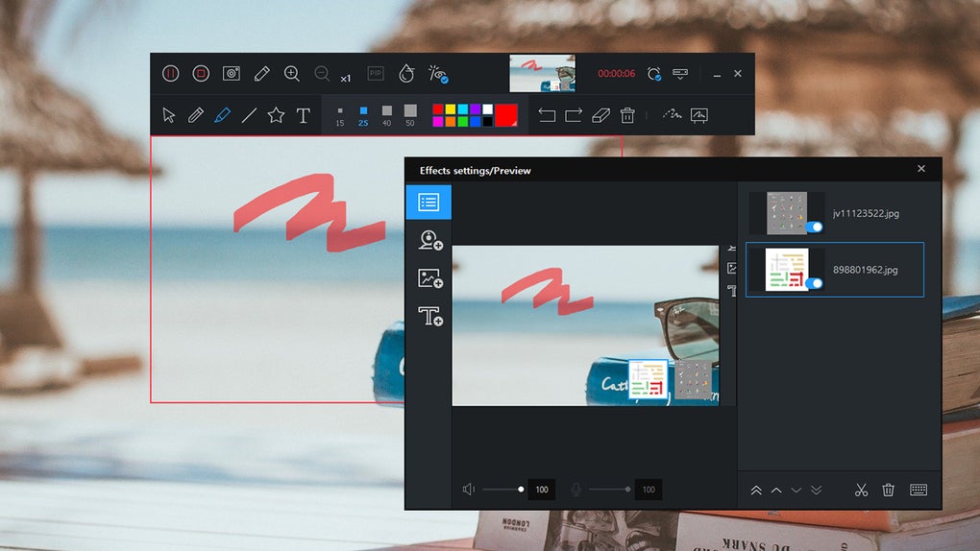Pick the green color swatch
Screen dimensions: 980x551
462,121
